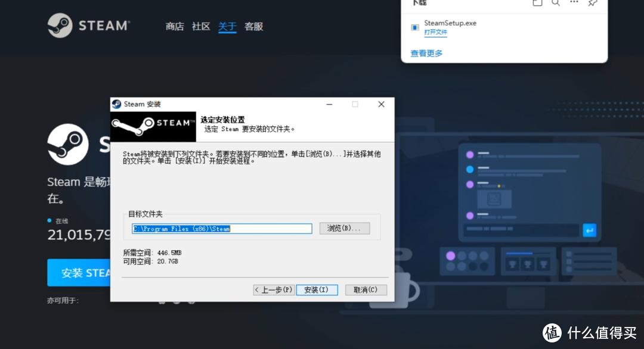Image resolution: width=644 pixels, height=349 pixels.
Task: Select the 客服 navigation item
Action: pos(253,27)
